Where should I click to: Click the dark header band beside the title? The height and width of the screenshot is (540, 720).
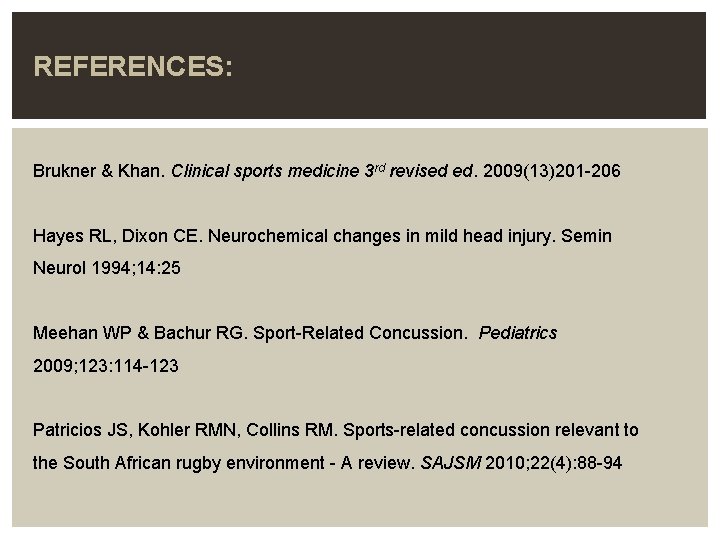pos(480,67)
